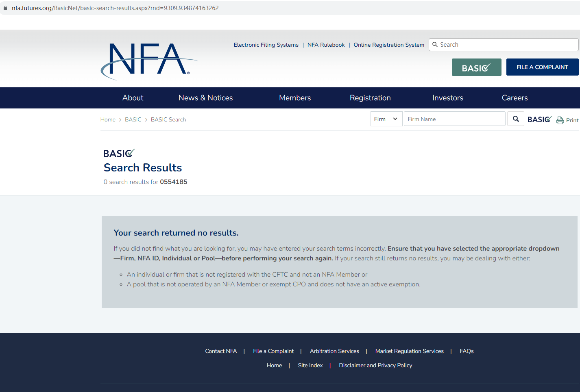580x392 pixels.
Task: Open the Investors menu
Action: click(448, 98)
